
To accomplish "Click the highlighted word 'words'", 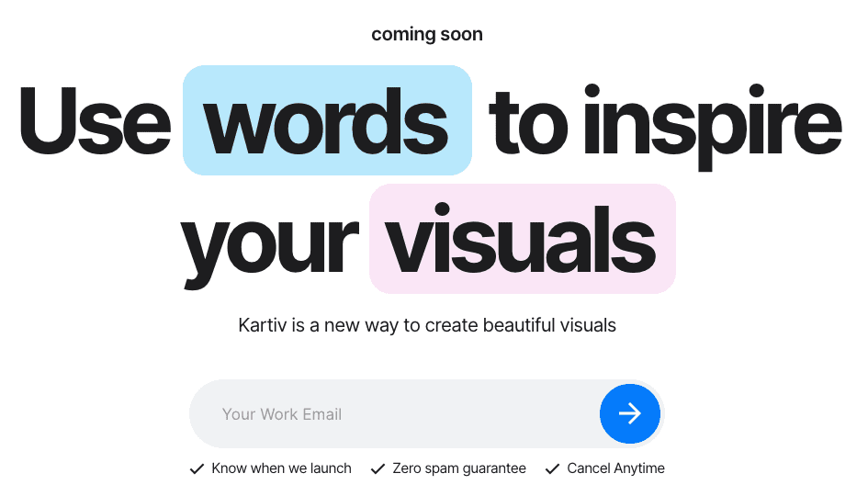I will 327,120.
